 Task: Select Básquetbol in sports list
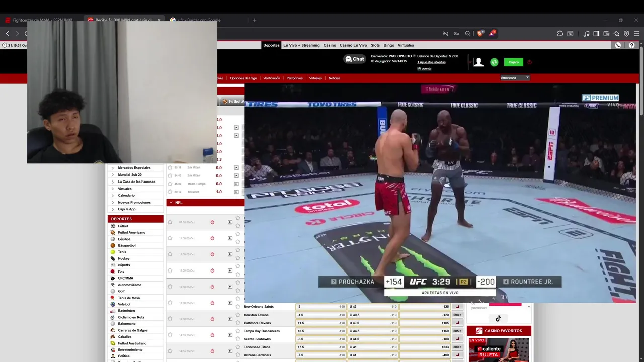coord(127,245)
